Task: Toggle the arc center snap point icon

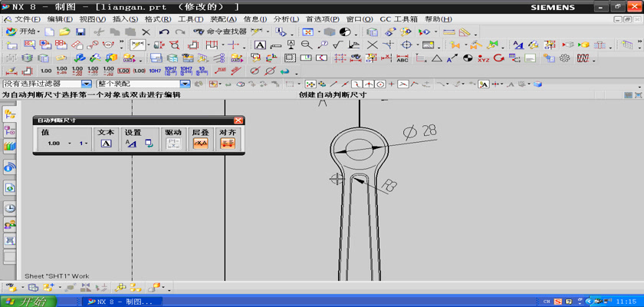Action: pos(381,84)
